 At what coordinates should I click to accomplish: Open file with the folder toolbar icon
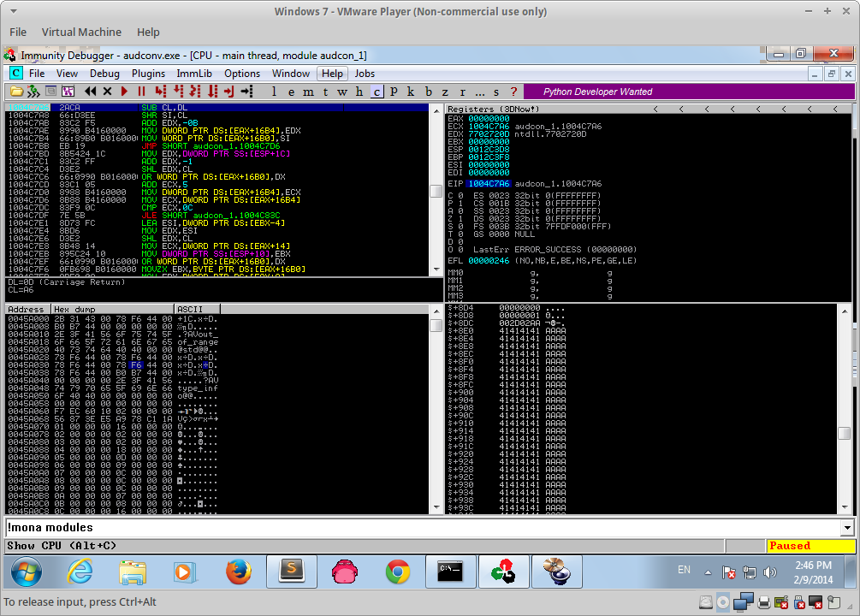(x=16, y=92)
